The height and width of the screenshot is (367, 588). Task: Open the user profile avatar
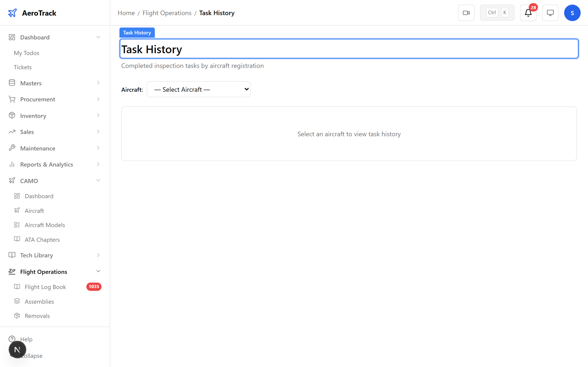pos(572,13)
